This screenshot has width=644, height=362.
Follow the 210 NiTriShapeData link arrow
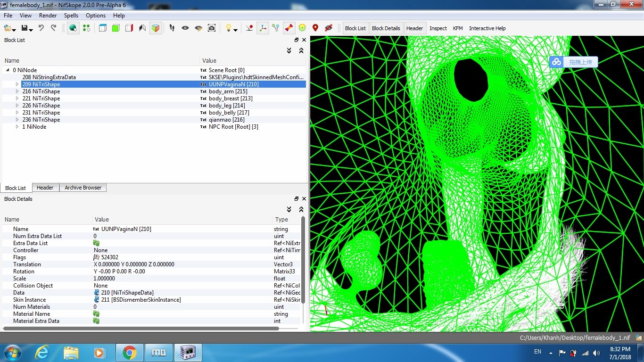coord(97,293)
